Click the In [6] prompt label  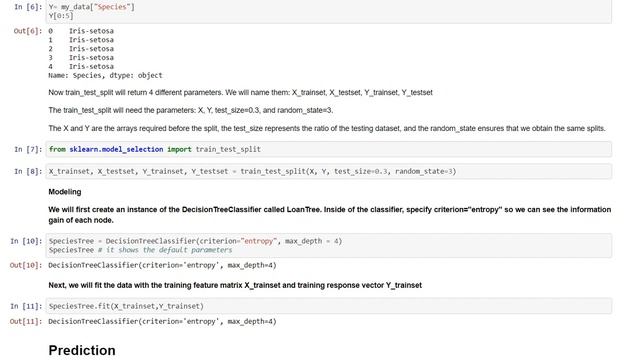(28, 7)
